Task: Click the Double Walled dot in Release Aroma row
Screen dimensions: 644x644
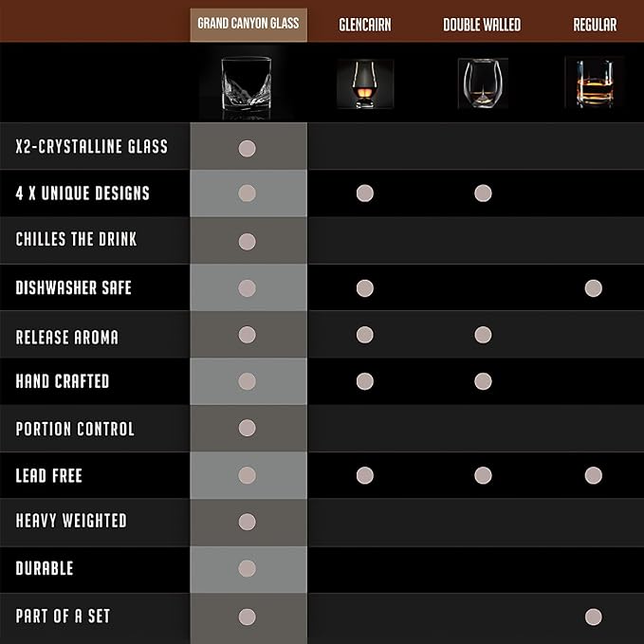Action: pos(483,335)
